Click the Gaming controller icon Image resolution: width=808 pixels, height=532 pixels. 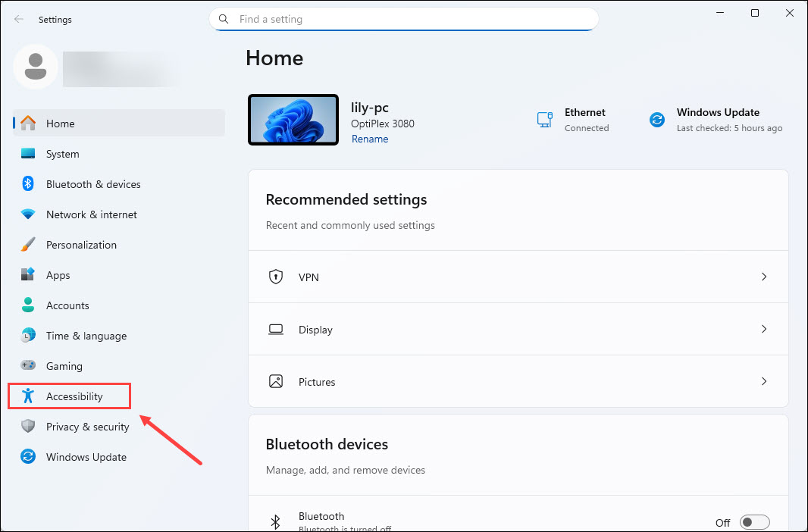[28, 366]
